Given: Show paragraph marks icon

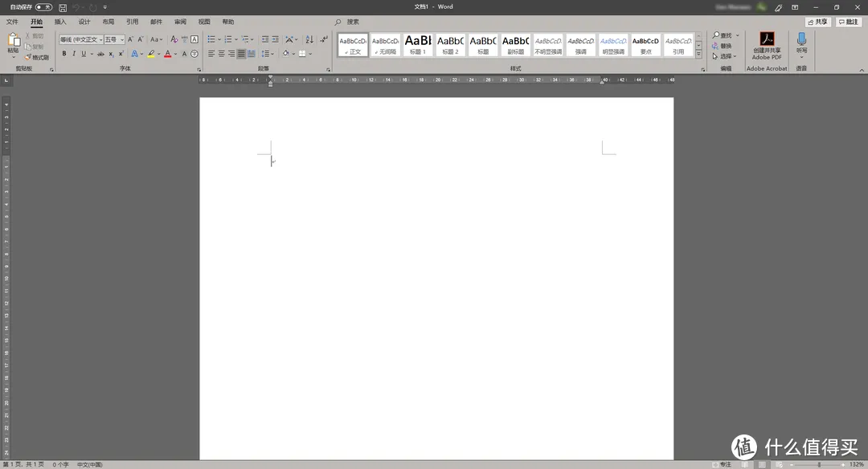Looking at the screenshot, I should pyautogui.click(x=323, y=39).
